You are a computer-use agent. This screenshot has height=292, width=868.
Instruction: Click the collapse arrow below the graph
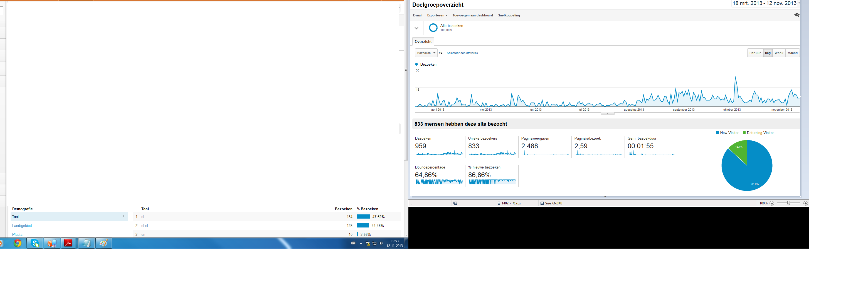click(608, 113)
